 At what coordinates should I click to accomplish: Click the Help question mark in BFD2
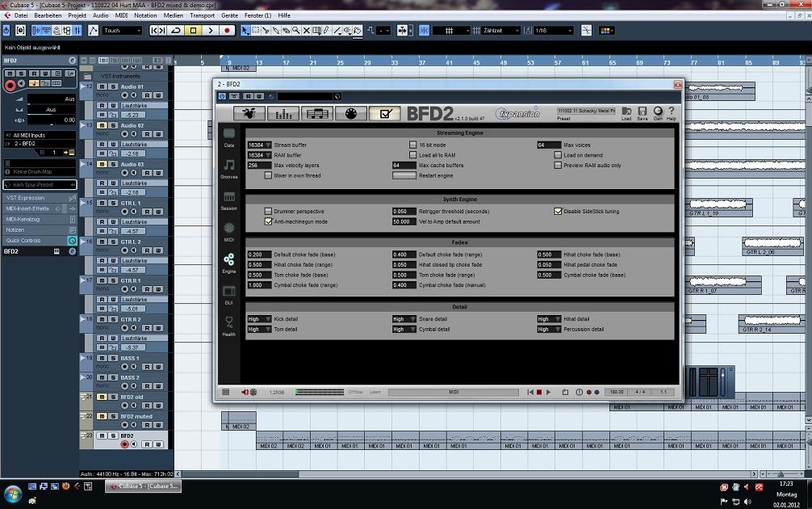(x=671, y=111)
